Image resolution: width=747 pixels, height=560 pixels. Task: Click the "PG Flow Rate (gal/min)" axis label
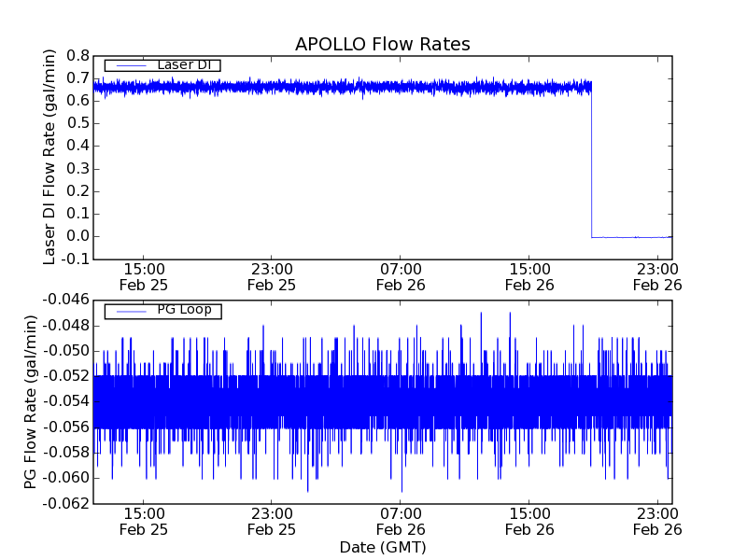[31, 402]
